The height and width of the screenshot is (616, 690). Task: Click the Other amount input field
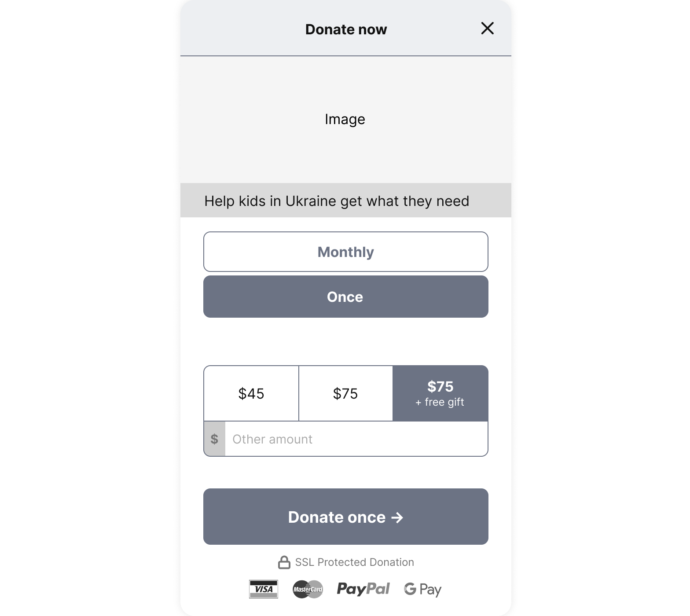[x=356, y=439]
